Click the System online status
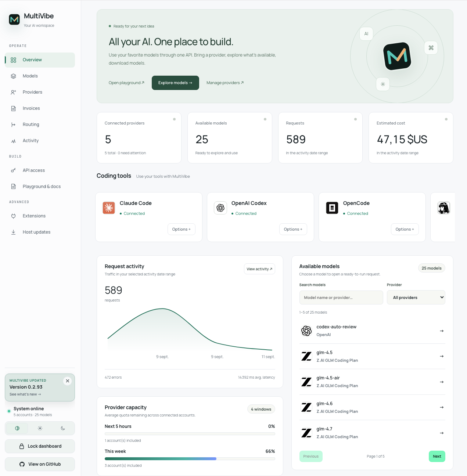 (x=29, y=409)
